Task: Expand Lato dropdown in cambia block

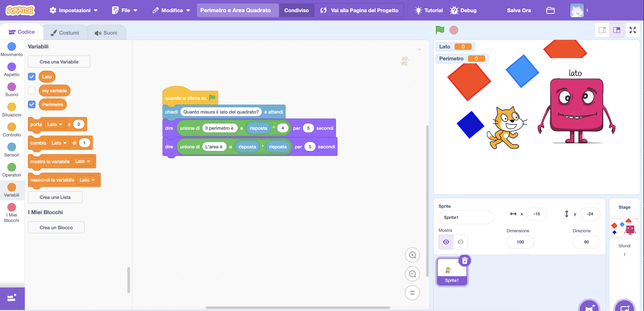Action: point(59,143)
